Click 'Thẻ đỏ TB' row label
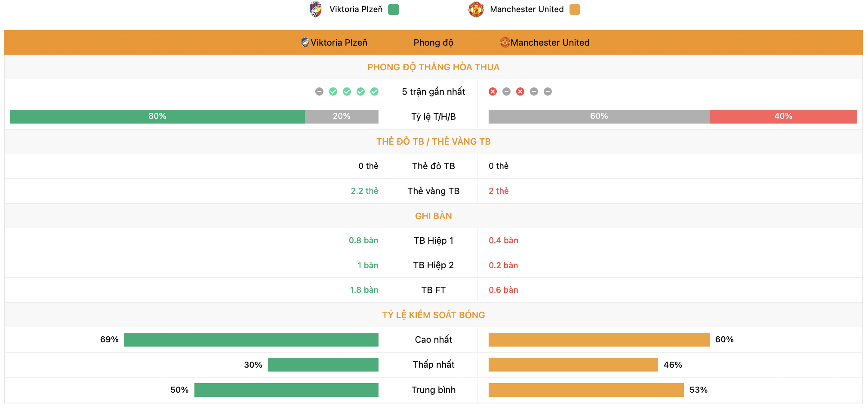 point(434,166)
